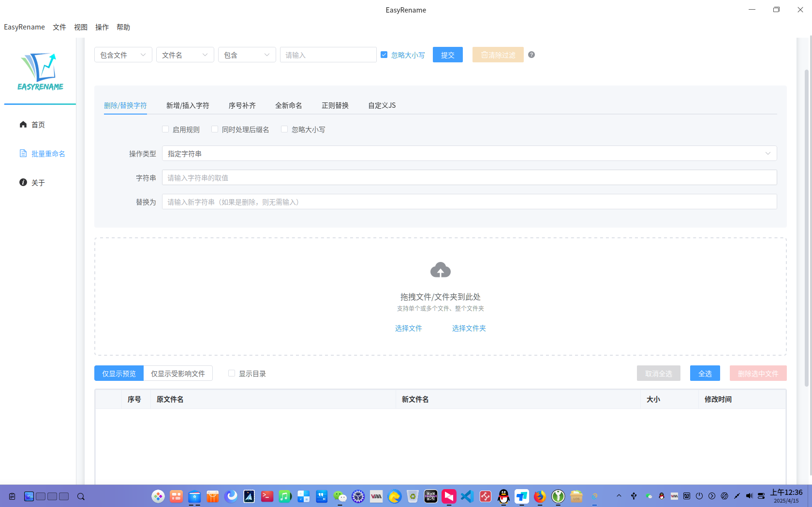
Task: Launch QQ penguin app in dock
Action: point(503,496)
